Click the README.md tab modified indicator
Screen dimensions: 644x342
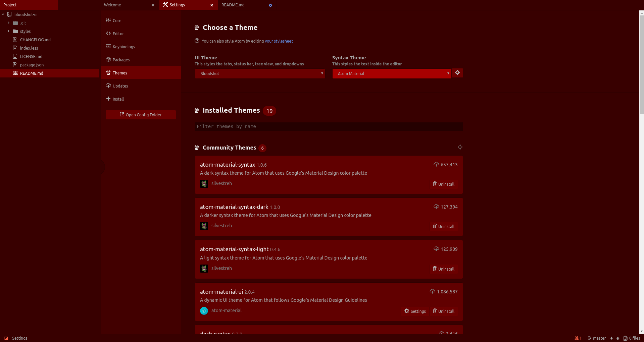(x=270, y=5)
